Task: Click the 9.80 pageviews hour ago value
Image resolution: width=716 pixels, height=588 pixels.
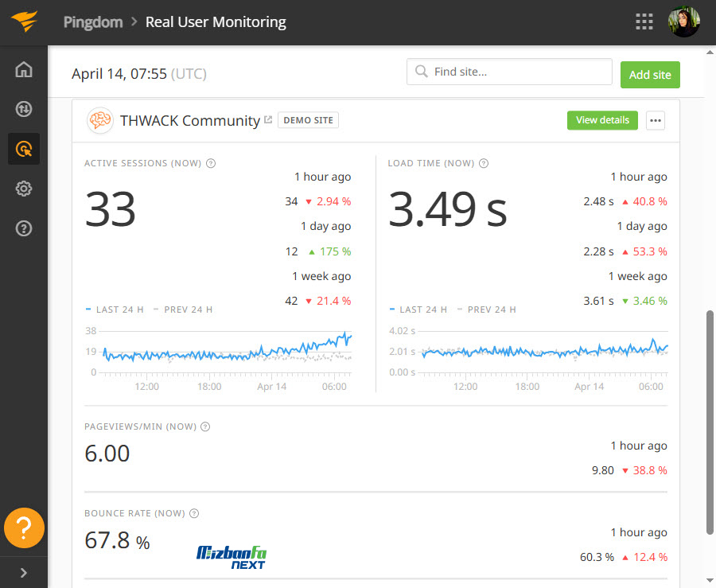Action: click(x=603, y=470)
